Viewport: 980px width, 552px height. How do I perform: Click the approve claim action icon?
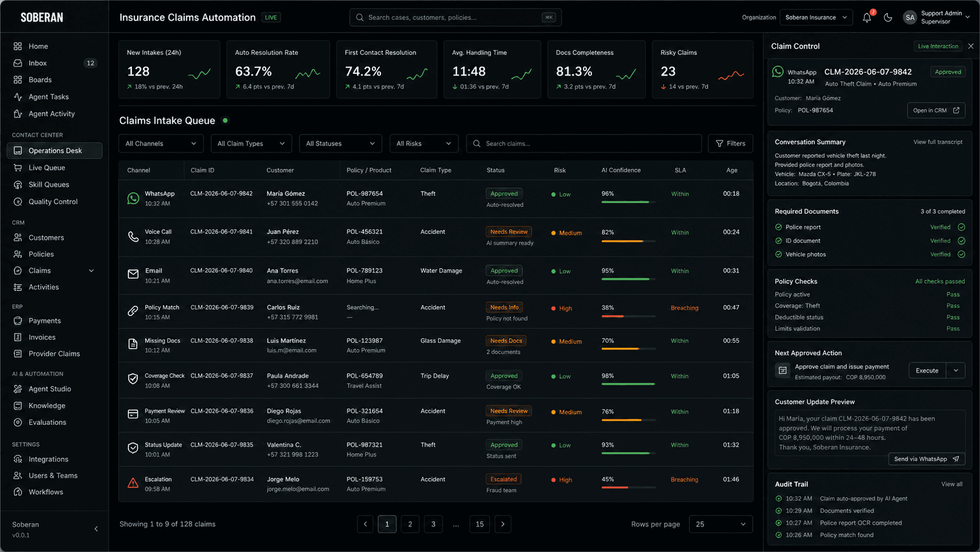782,371
